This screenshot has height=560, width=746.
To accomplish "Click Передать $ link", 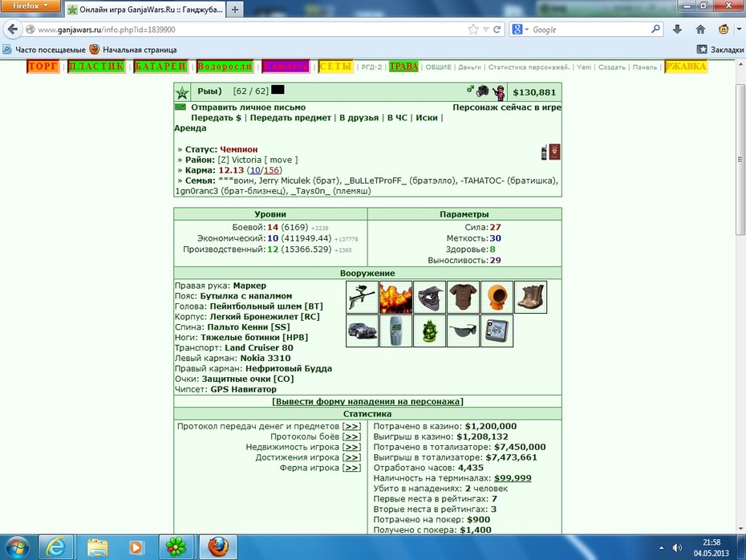I will pyautogui.click(x=216, y=118).
